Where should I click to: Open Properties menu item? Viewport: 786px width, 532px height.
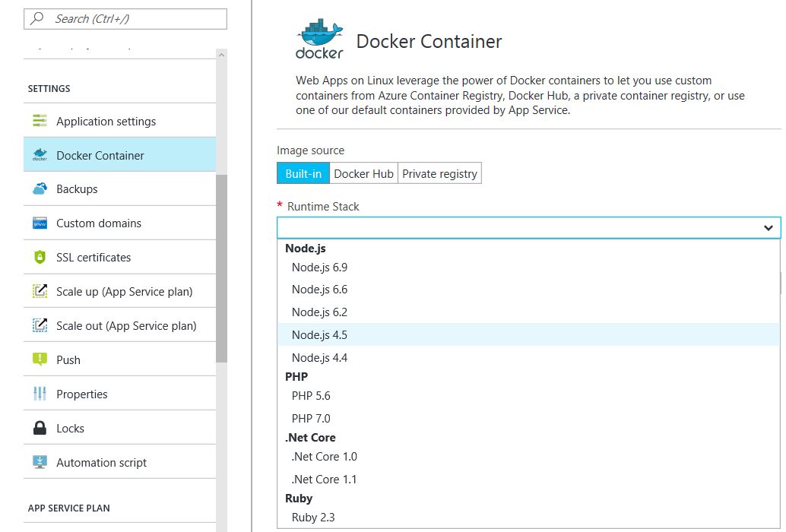coord(120,394)
